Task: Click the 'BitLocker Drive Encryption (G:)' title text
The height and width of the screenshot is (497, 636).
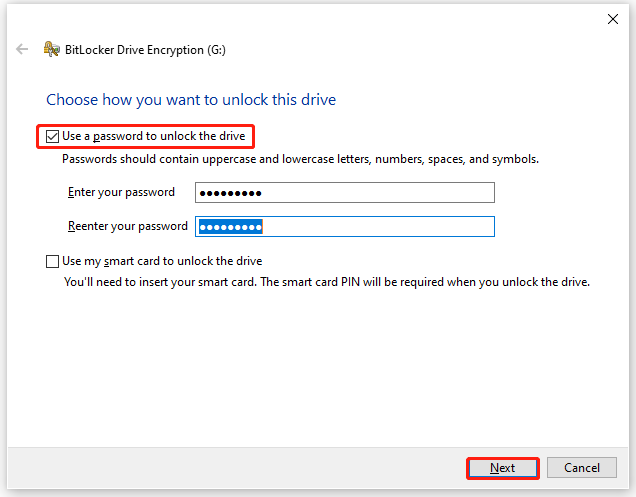Action: 145,50
